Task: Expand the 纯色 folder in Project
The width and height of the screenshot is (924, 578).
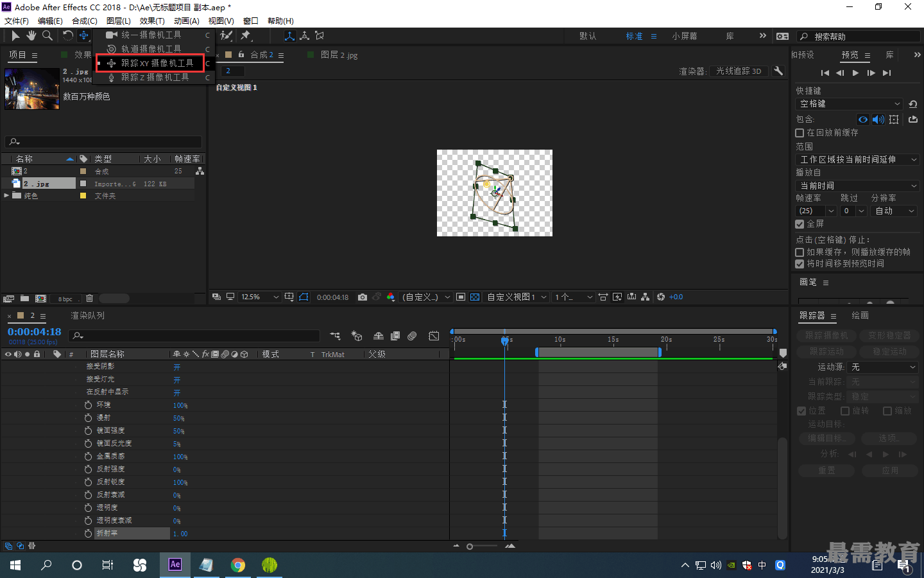Action: pos(7,196)
